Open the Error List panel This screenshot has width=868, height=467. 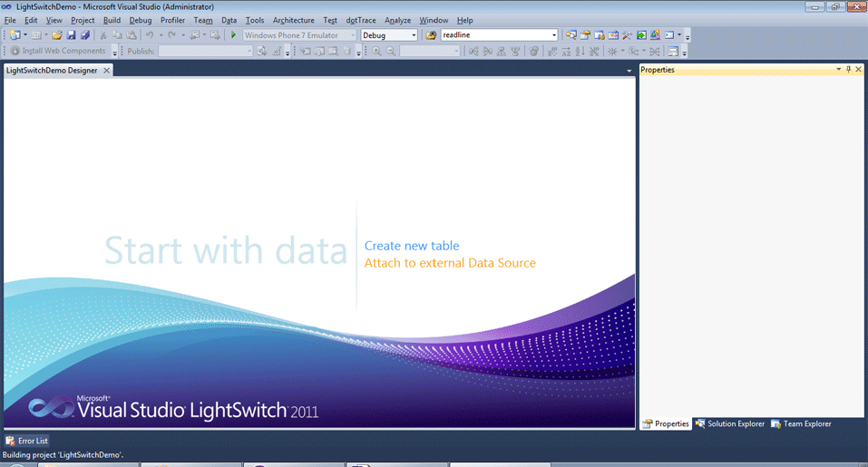point(26,441)
